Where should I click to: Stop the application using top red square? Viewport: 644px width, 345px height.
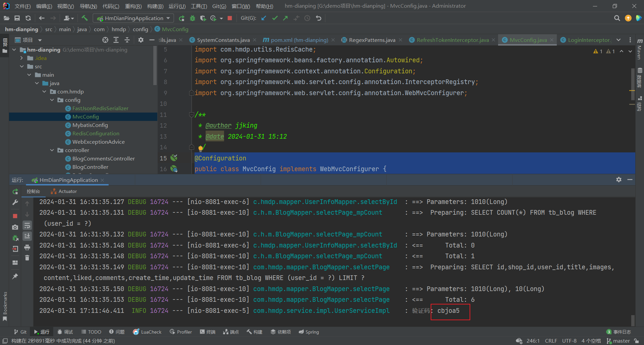(230, 18)
